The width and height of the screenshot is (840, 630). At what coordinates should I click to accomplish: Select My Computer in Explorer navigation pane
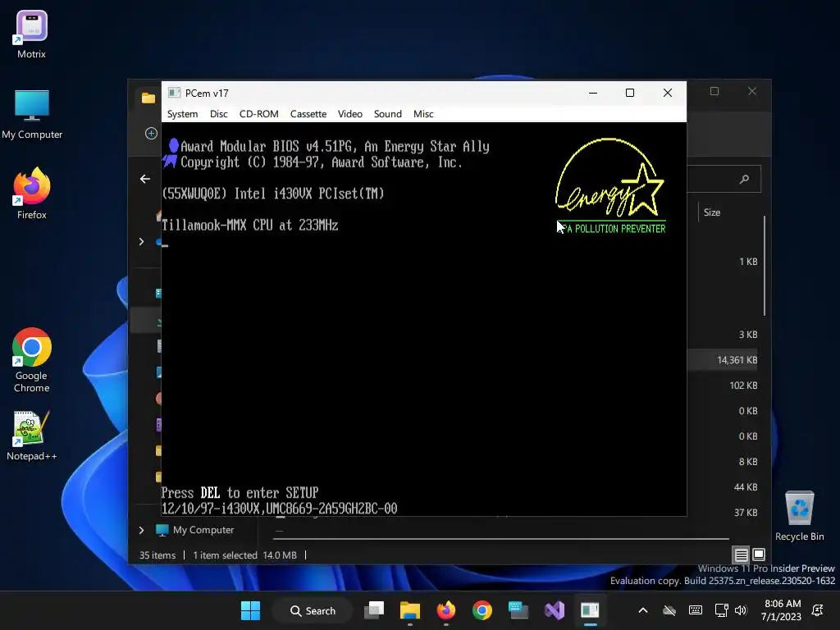[x=203, y=531]
